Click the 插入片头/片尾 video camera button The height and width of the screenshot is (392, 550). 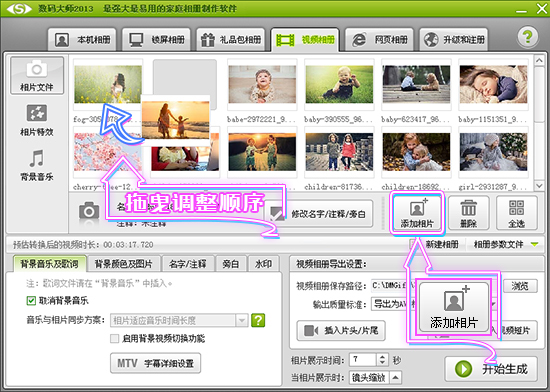[x=341, y=330]
